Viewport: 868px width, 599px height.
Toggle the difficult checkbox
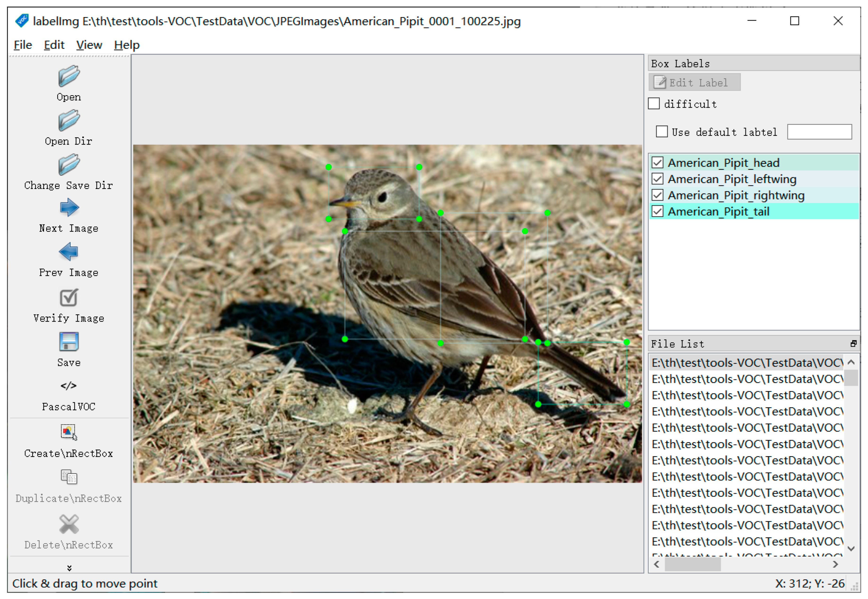[654, 104]
